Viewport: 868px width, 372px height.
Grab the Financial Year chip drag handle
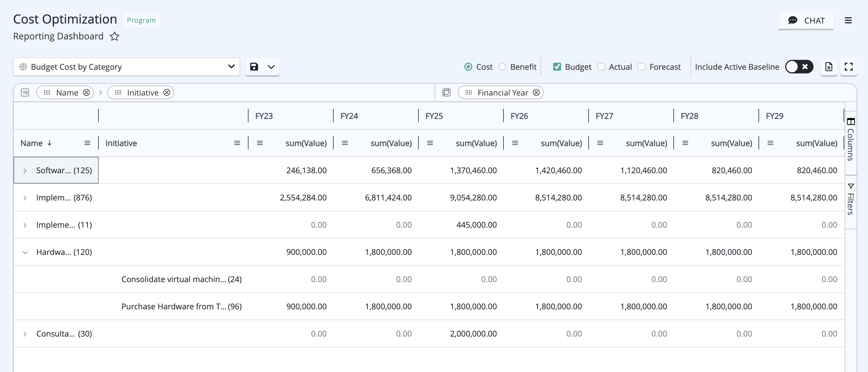(469, 92)
